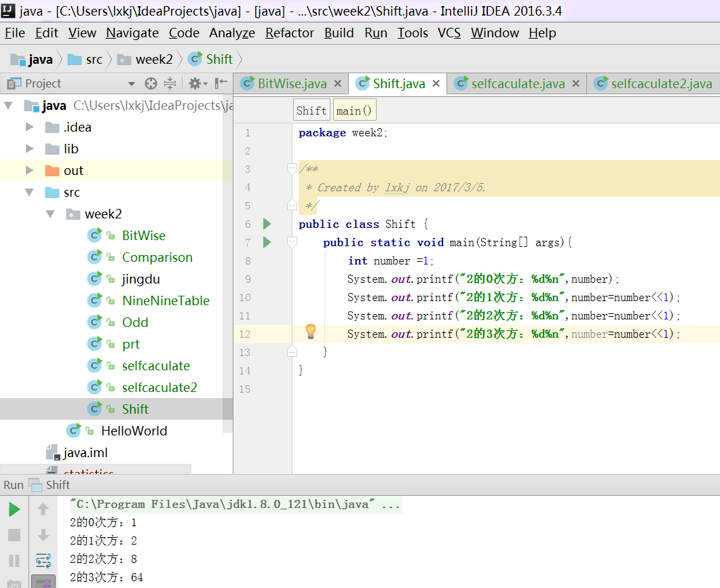The width and height of the screenshot is (720, 588).
Task: Switch to the selfcaculate.java tab
Action: (518, 83)
